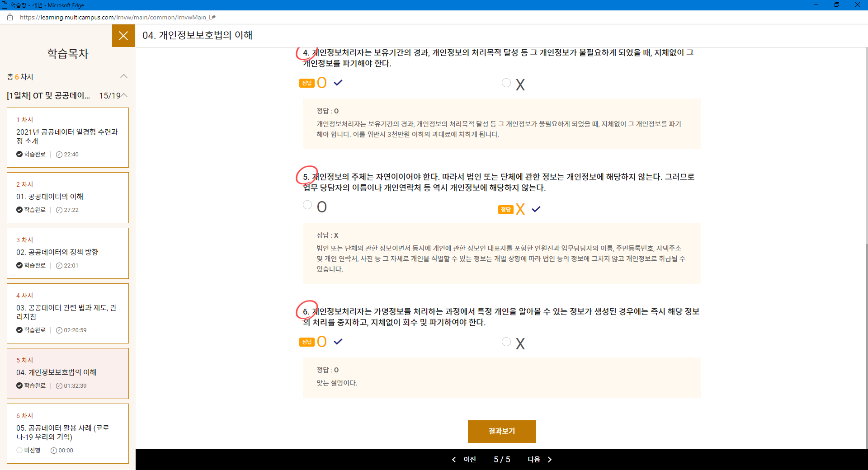This screenshot has height=470, width=868.
Task: Click the clock icon next to 01:32:39
Action: [x=59, y=386]
